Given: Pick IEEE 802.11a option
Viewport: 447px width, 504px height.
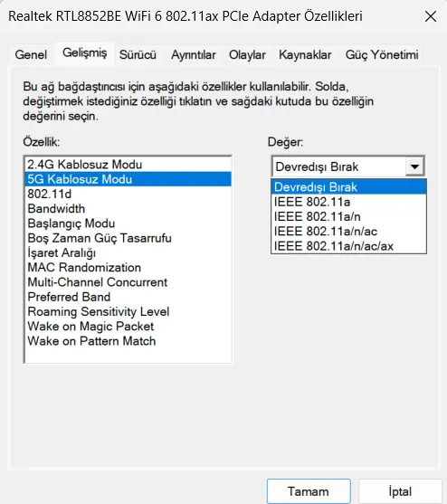Looking at the screenshot, I should [348, 202].
